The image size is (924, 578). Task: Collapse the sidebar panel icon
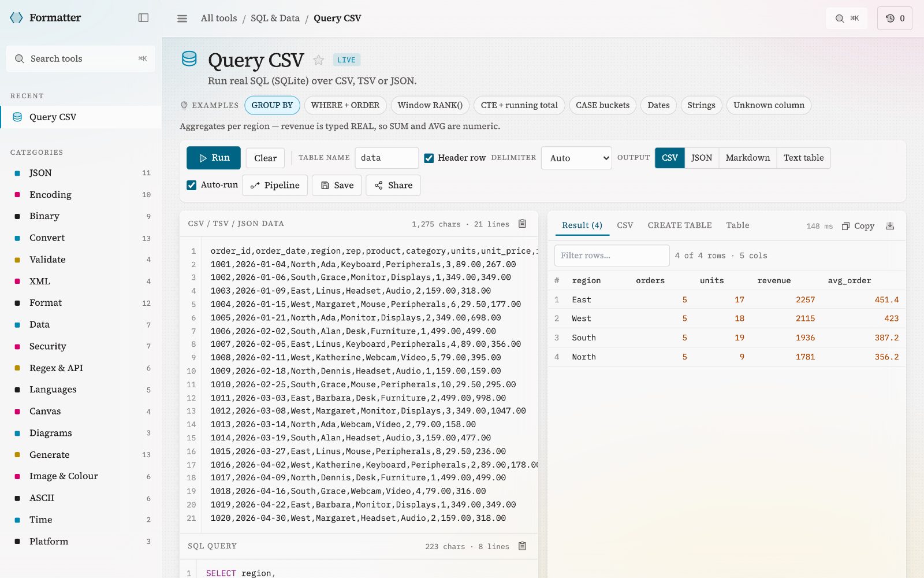[144, 18]
